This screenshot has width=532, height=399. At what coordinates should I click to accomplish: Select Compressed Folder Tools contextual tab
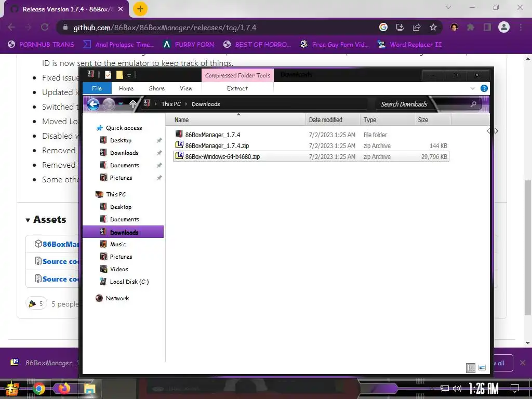coord(237,75)
